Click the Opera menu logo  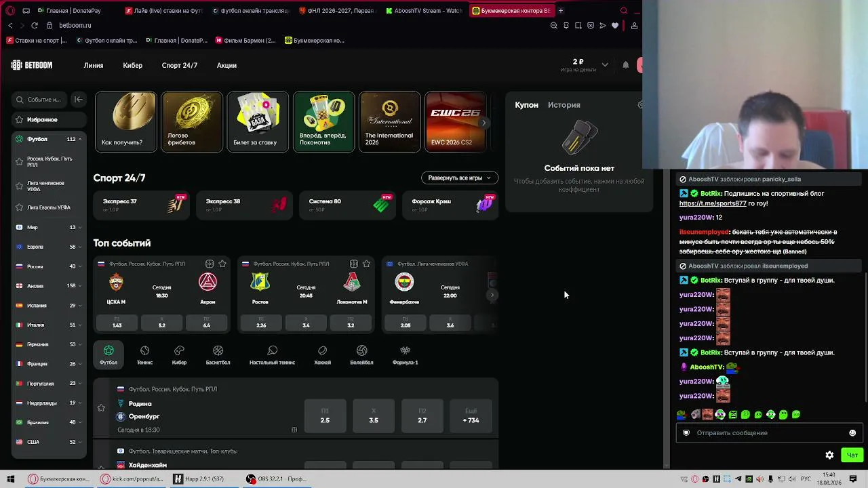[9, 11]
